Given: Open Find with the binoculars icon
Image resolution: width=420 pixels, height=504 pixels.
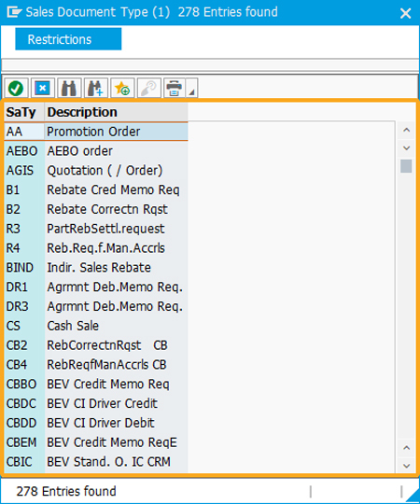Looking at the screenshot, I should point(69,88).
